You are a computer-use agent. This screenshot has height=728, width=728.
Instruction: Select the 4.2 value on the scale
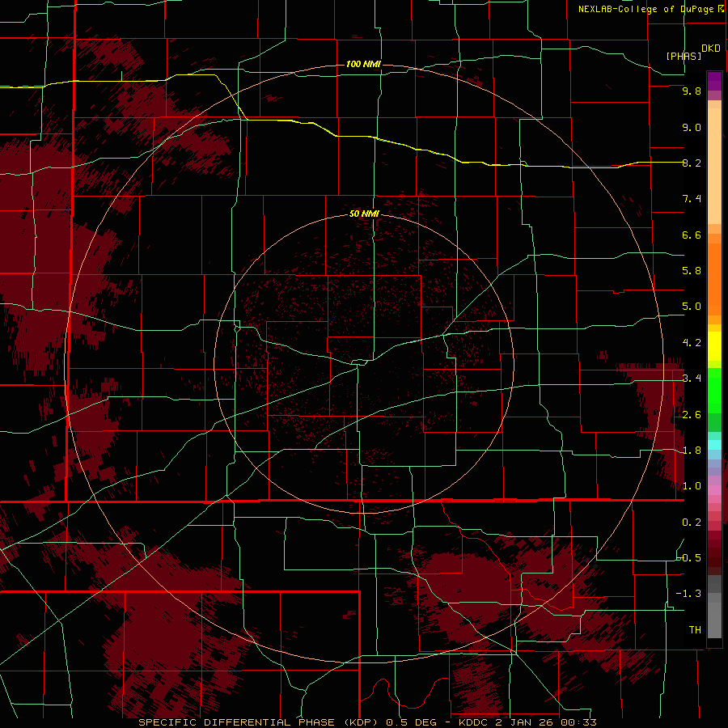click(692, 343)
